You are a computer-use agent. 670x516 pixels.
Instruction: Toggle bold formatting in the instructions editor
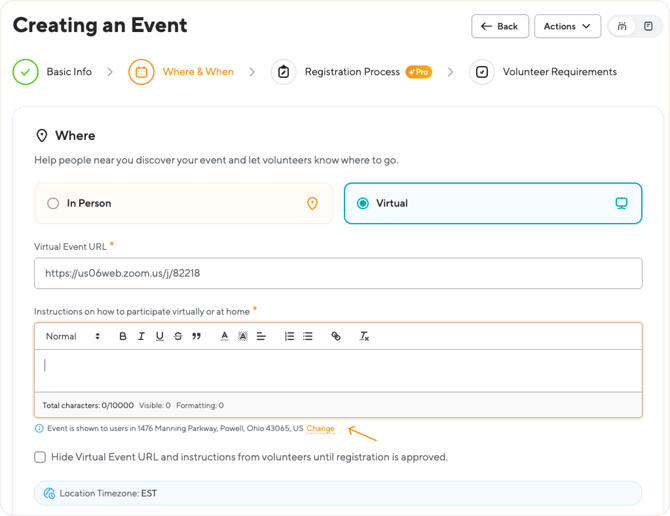pyautogui.click(x=123, y=336)
